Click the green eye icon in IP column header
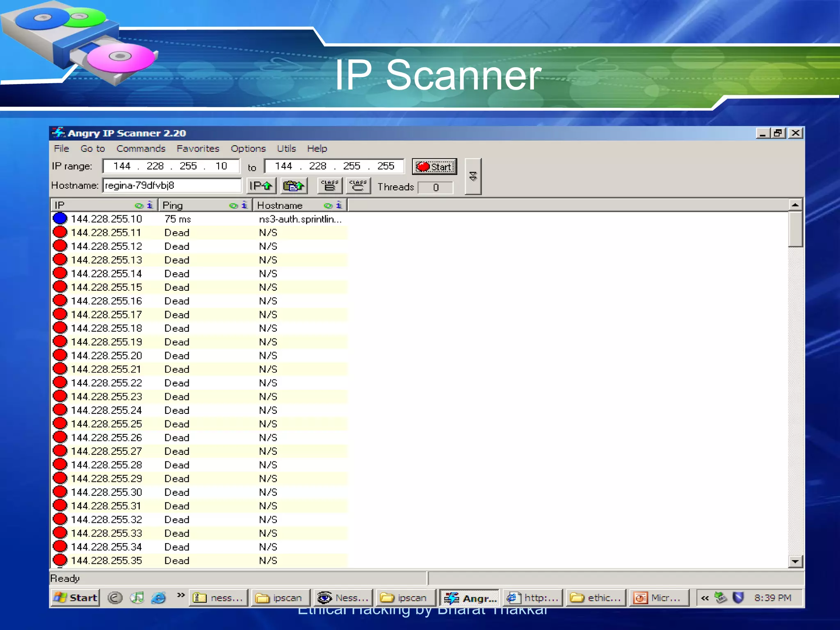The width and height of the screenshot is (840, 630). tap(139, 205)
